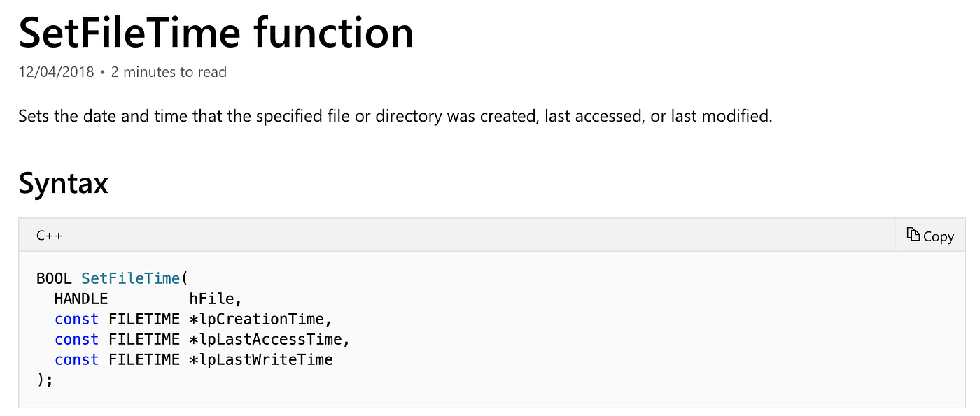
Task: Click the FILETIME type on the lpLastAccessTime line
Action: (143, 340)
